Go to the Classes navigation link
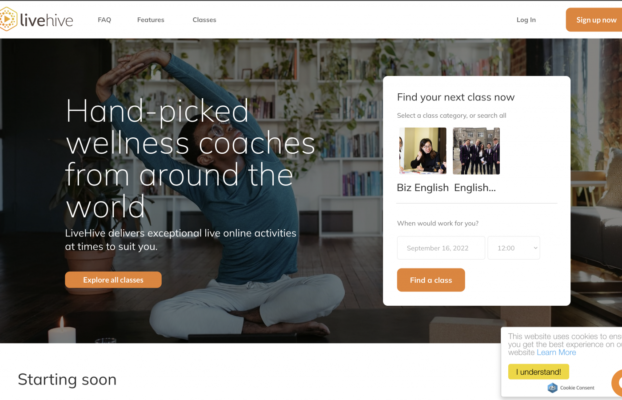This screenshot has height=400, width=622. pyautogui.click(x=204, y=20)
